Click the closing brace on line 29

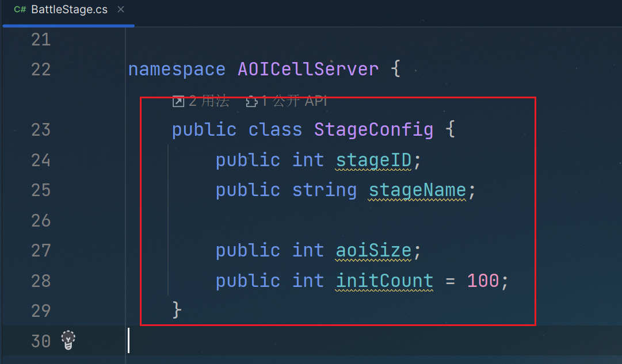177,311
